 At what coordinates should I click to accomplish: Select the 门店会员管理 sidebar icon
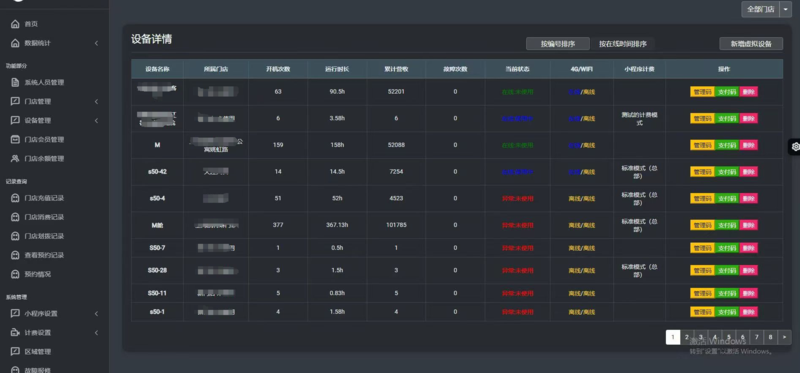point(15,139)
